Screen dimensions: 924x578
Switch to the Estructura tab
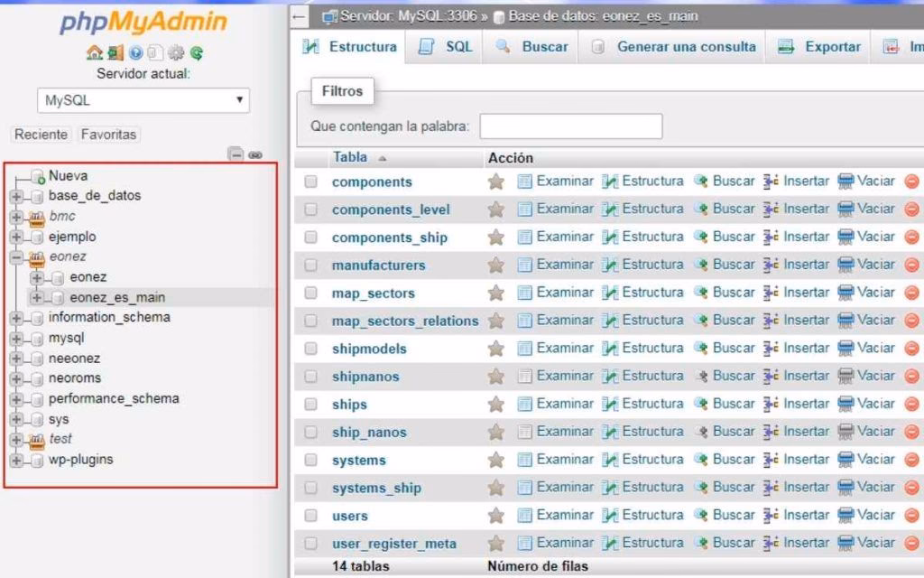click(x=349, y=47)
